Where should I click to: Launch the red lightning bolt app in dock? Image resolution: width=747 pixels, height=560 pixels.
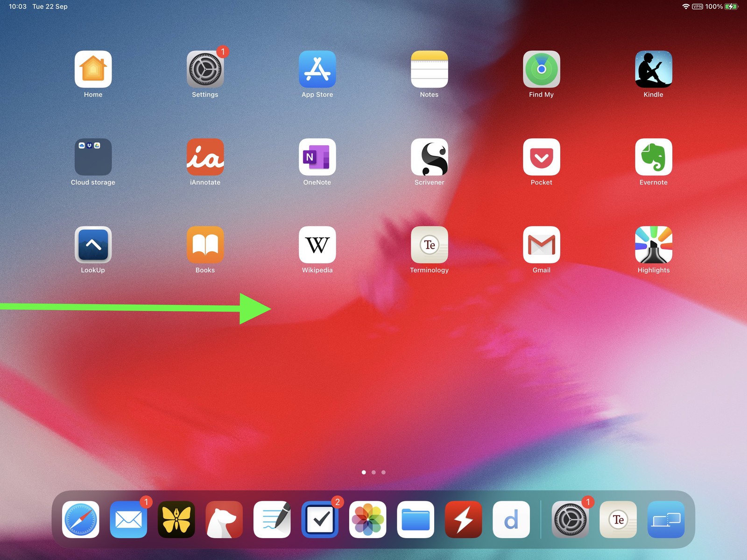click(463, 519)
